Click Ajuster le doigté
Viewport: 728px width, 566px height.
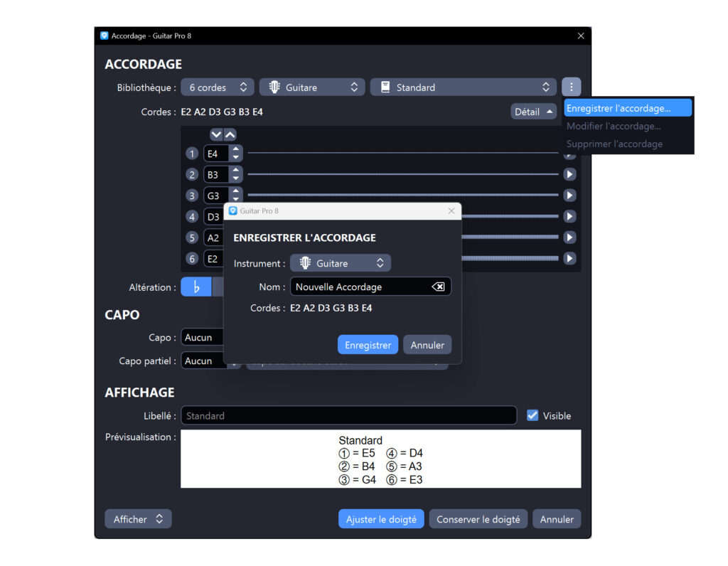(x=381, y=519)
